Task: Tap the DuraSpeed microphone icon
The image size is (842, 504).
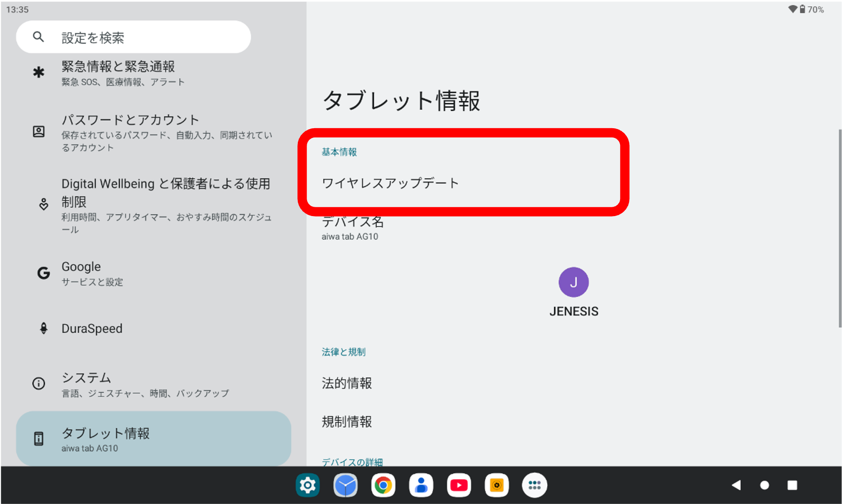Action: coord(43,328)
